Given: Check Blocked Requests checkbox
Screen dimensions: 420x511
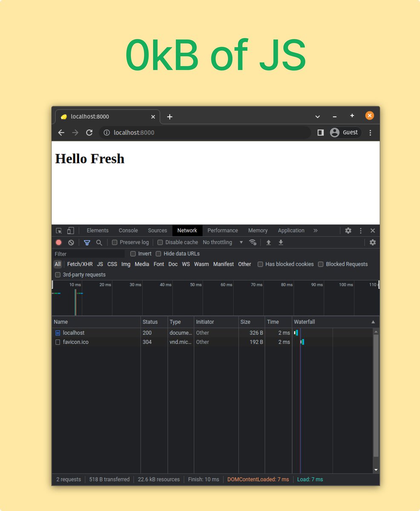Looking at the screenshot, I should click(321, 264).
